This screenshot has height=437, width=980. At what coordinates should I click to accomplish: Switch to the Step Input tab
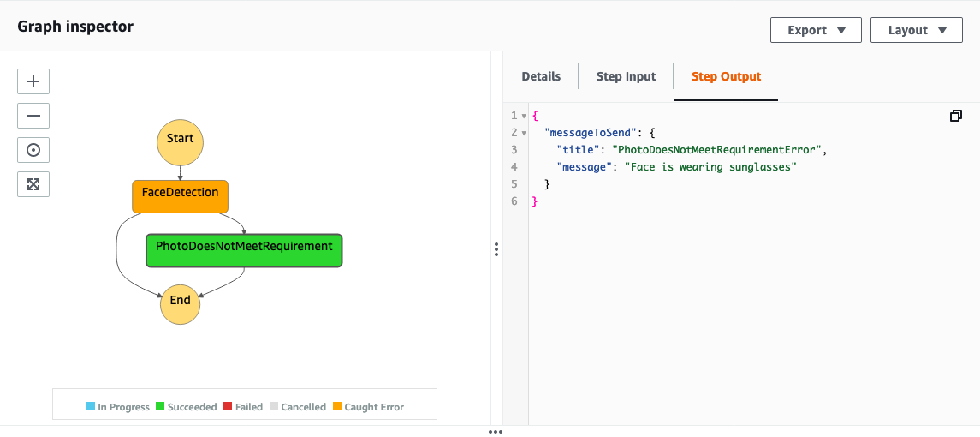pos(626,76)
